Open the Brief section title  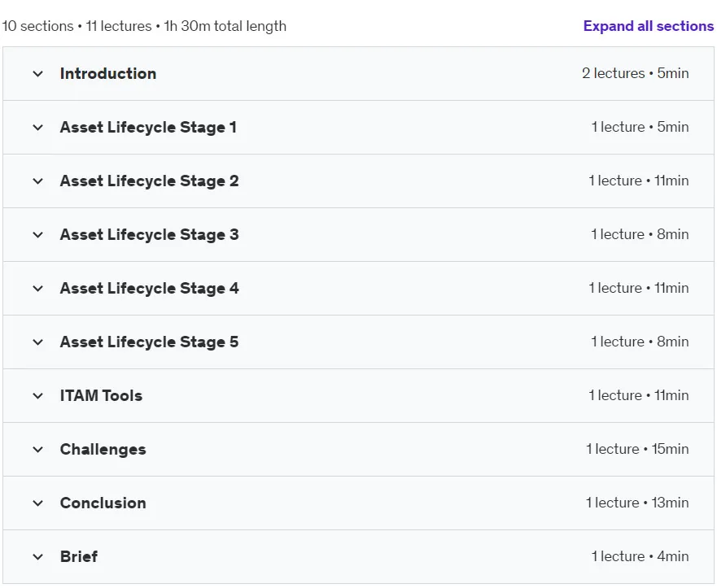79,557
